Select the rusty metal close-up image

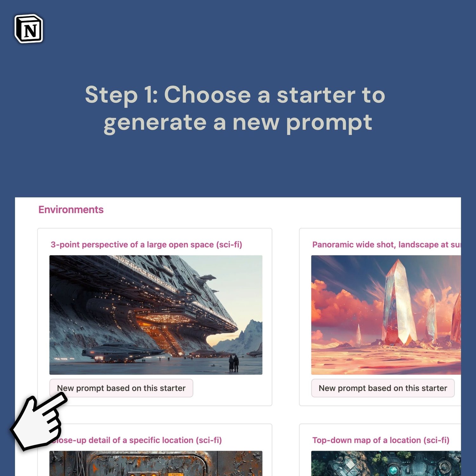[156, 463]
